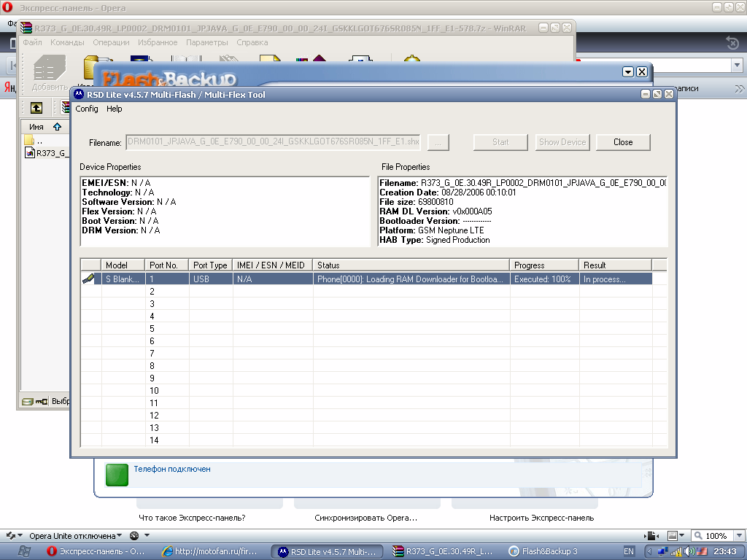Open the Opera address bar dropdown arrow
The image size is (747, 560).
tap(738, 65)
